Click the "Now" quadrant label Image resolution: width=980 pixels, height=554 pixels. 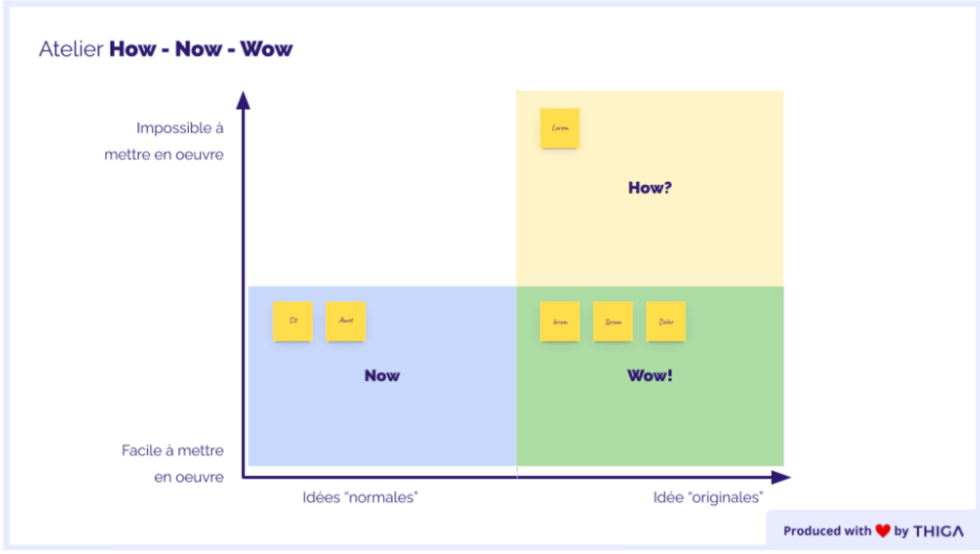(381, 376)
